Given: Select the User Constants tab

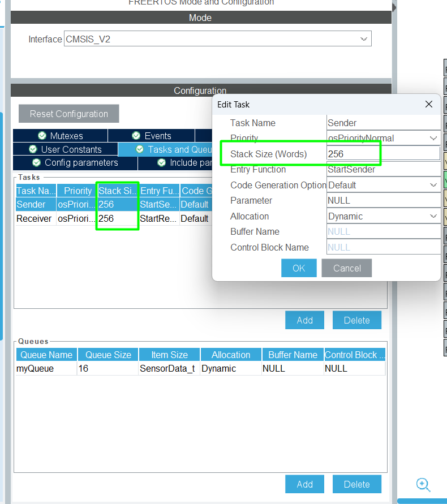Looking at the screenshot, I should pyautogui.click(x=65, y=149).
